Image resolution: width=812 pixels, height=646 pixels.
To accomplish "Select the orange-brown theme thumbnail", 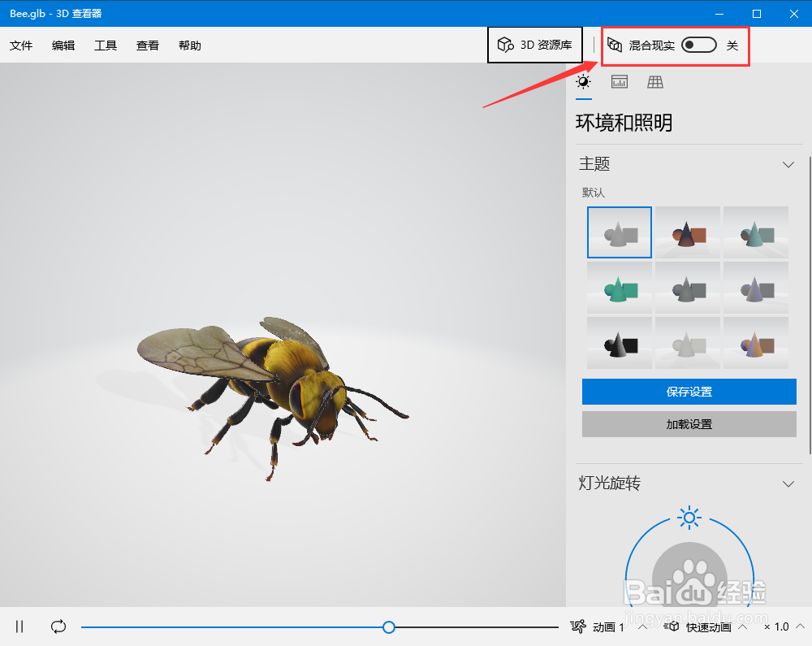I will tap(688, 232).
